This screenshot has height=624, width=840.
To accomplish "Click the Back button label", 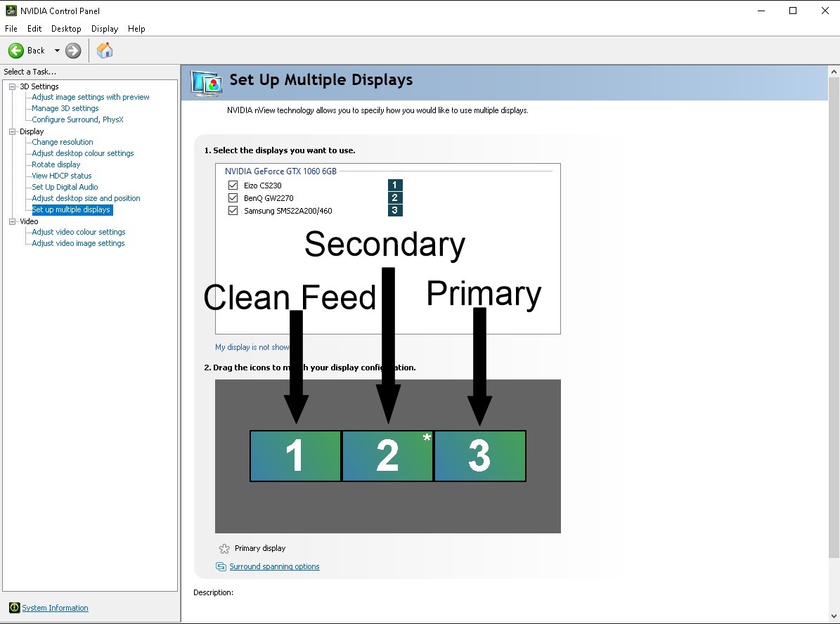I will click(36, 51).
